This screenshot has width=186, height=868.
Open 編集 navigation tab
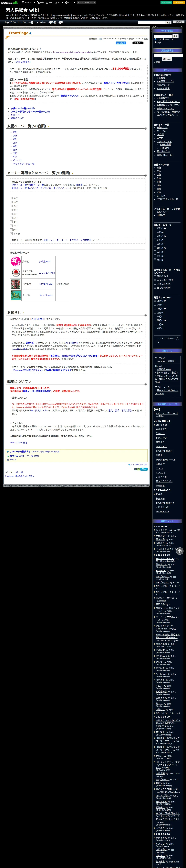(x=61, y=22)
